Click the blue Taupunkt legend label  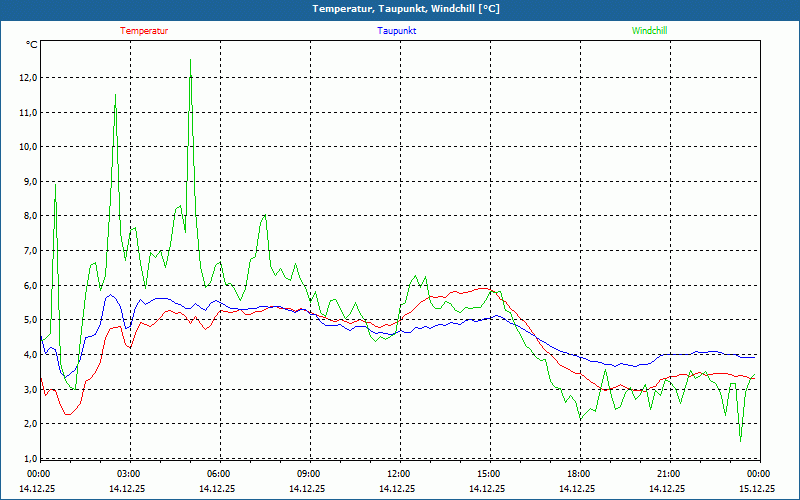(397, 31)
